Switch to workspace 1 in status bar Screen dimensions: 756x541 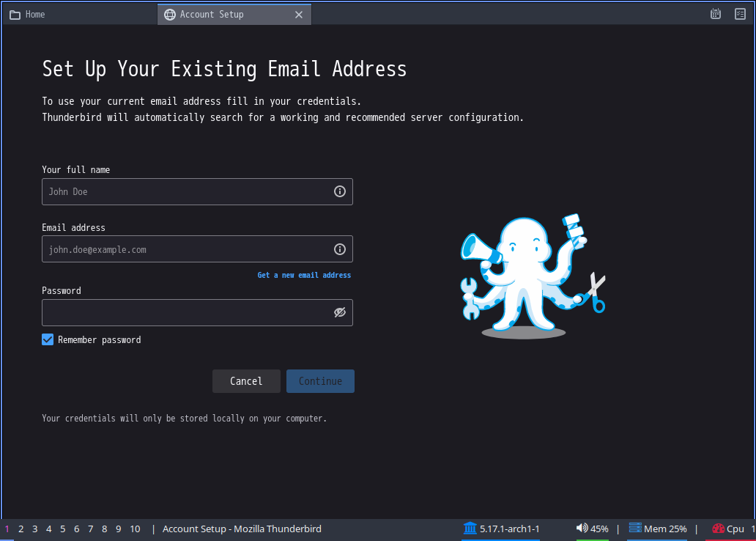click(x=7, y=529)
